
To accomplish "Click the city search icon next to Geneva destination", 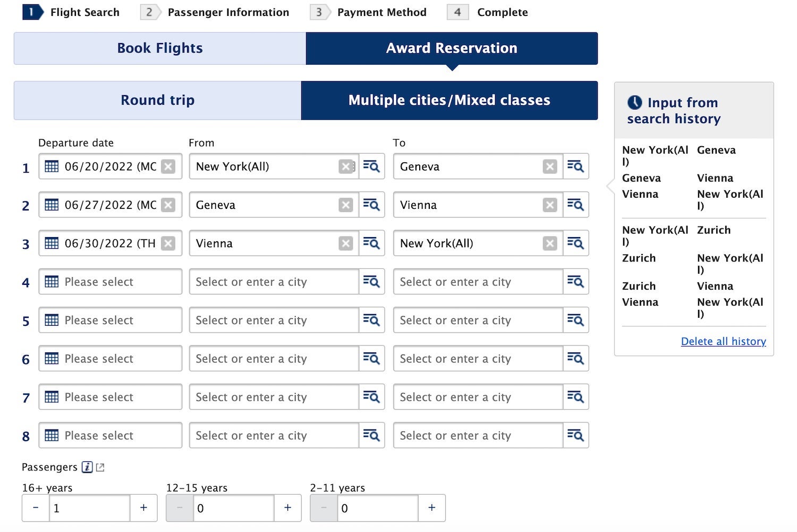I will coord(576,166).
